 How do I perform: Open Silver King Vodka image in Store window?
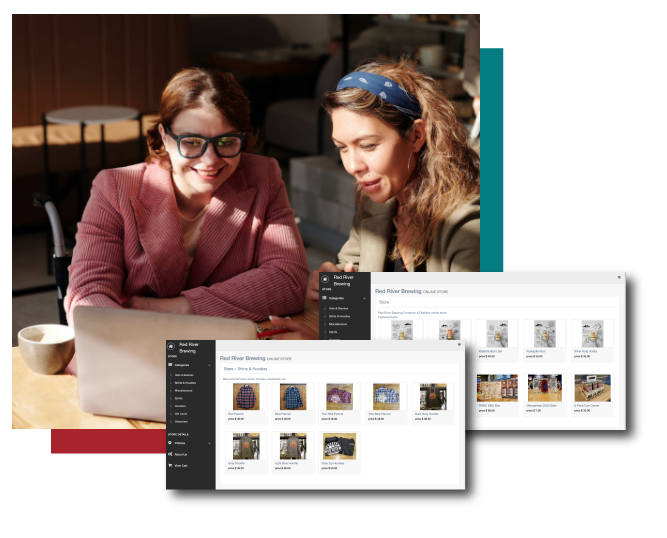[593, 334]
